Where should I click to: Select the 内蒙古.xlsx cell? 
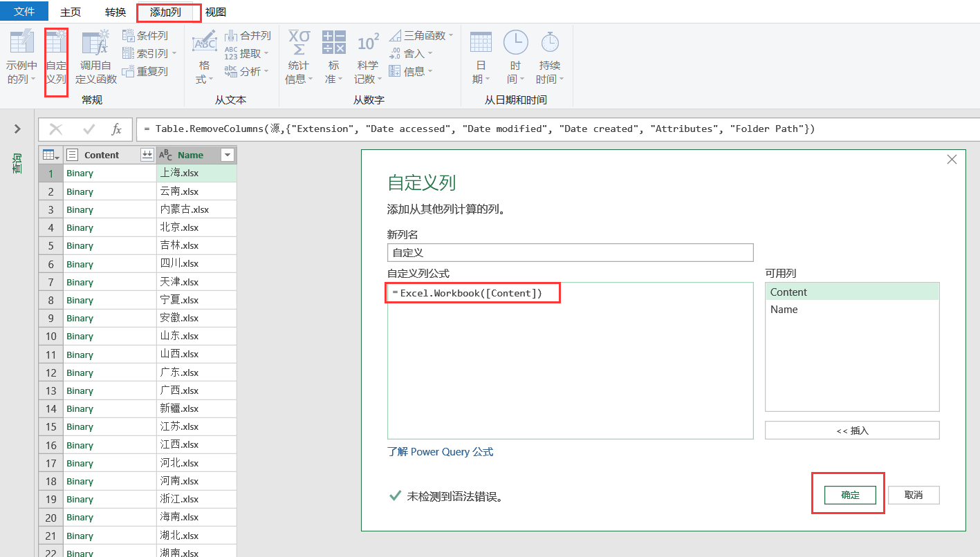196,209
